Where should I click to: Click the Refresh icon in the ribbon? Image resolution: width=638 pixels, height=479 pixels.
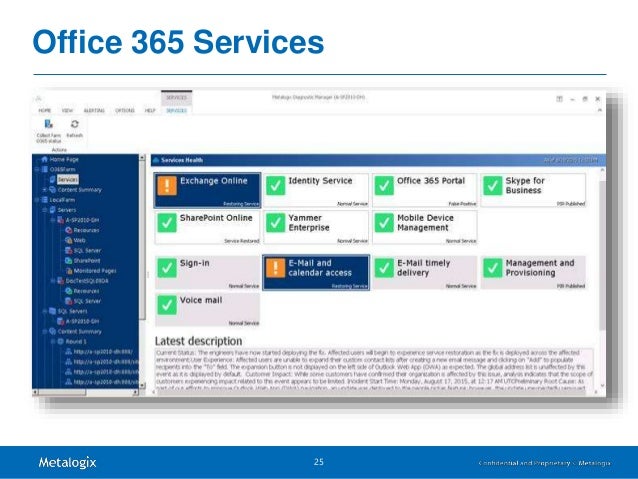point(74,124)
